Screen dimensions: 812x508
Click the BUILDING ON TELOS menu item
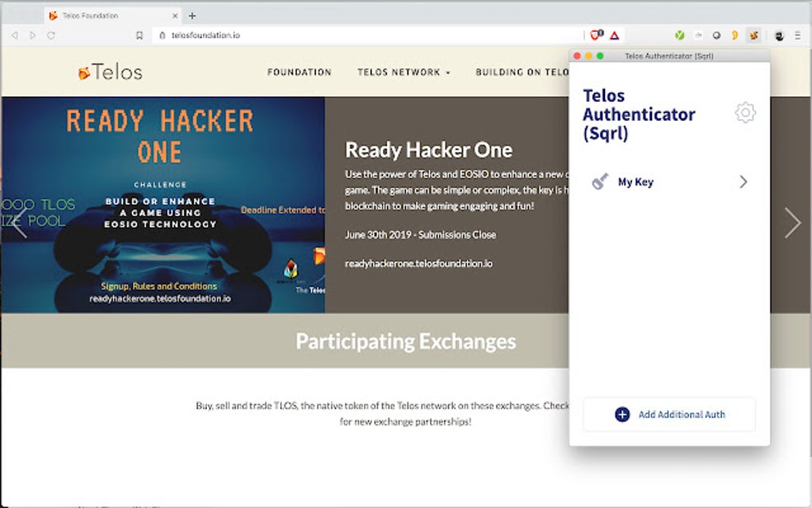525,72
